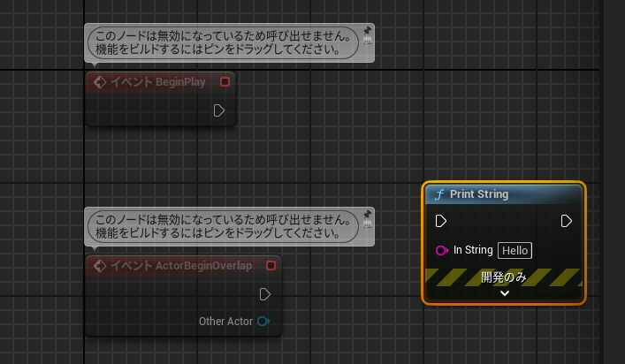Select the Print String node title
625x364 pixels.
click(x=478, y=194)
